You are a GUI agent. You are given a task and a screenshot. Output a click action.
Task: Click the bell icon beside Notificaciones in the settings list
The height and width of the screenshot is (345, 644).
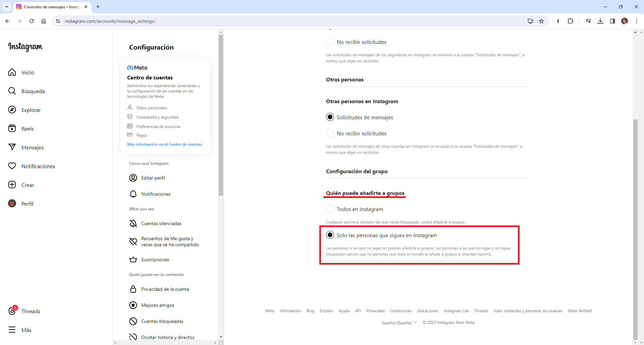133,194
